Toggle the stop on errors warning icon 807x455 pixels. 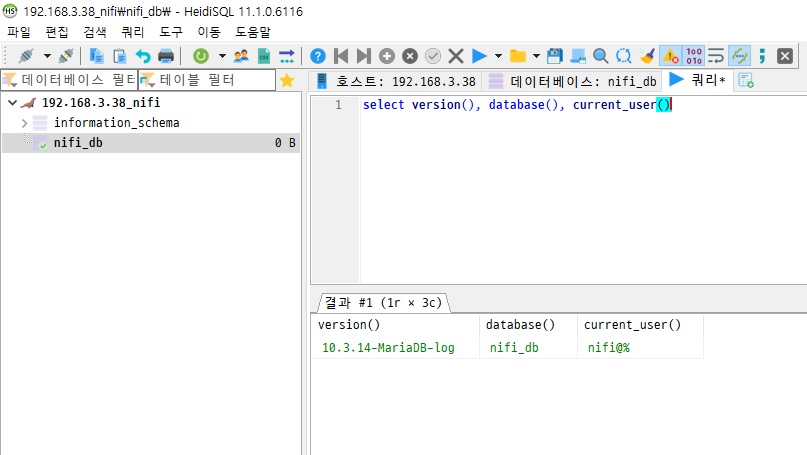click(x=670, y=56)
